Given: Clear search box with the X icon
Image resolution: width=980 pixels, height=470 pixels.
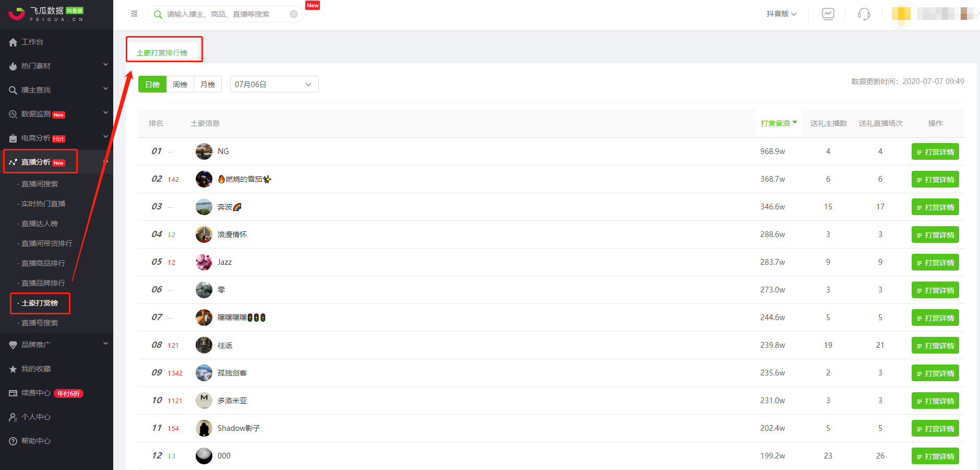Looking at the screenshot, I should point(294,14).
